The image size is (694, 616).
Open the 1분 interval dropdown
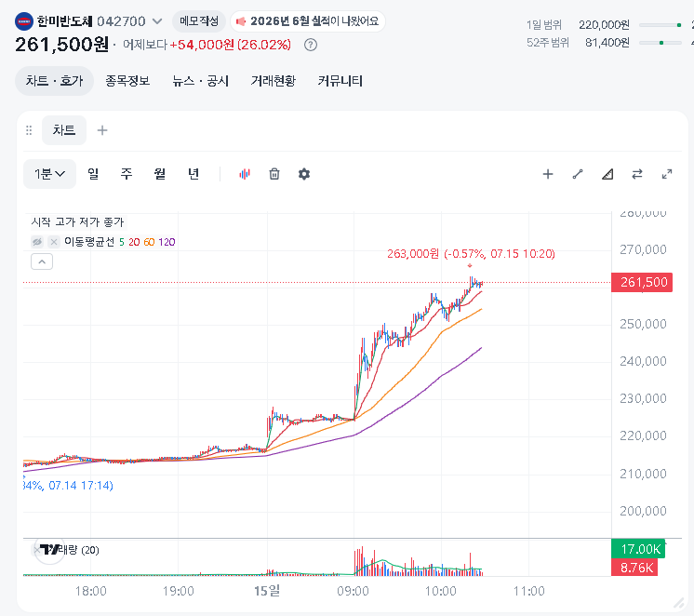coord(49,174)
